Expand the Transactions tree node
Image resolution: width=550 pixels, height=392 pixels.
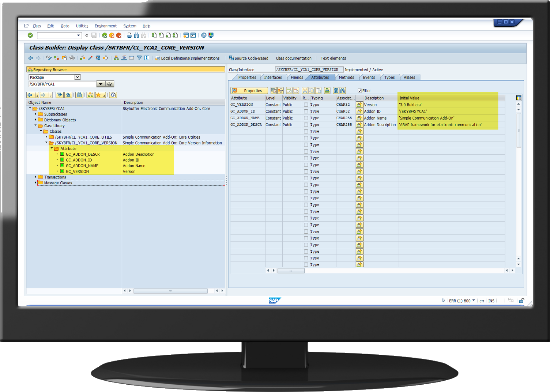click(x=35, y=177)
